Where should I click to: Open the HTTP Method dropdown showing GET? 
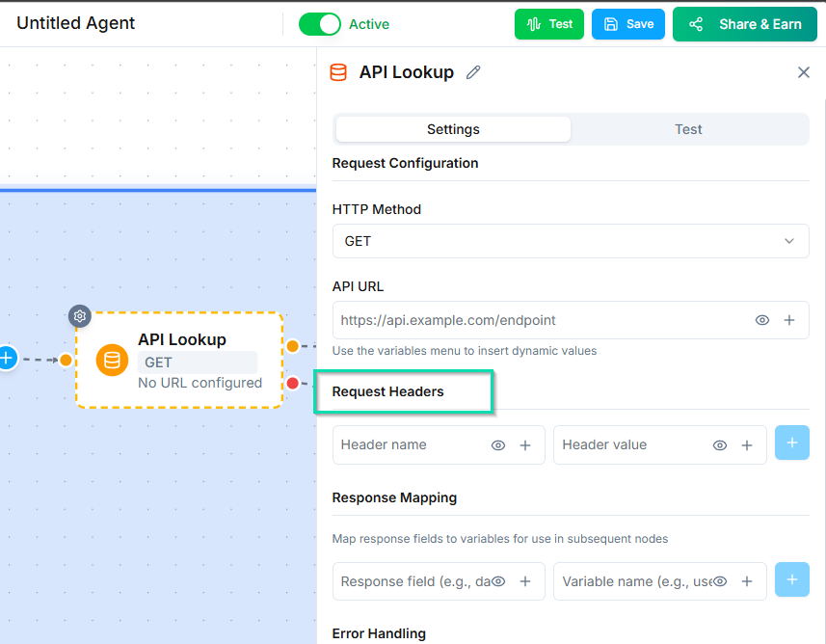point(571,240)
